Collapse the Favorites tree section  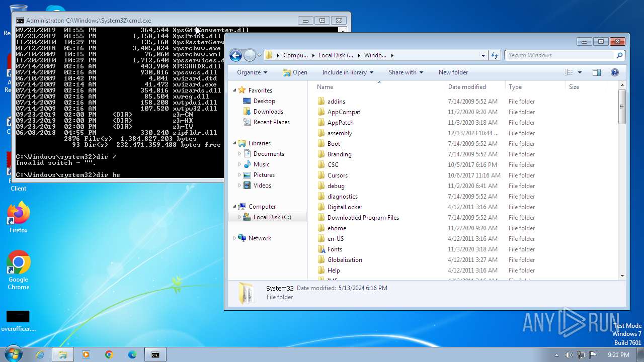[x=234, y=90]
